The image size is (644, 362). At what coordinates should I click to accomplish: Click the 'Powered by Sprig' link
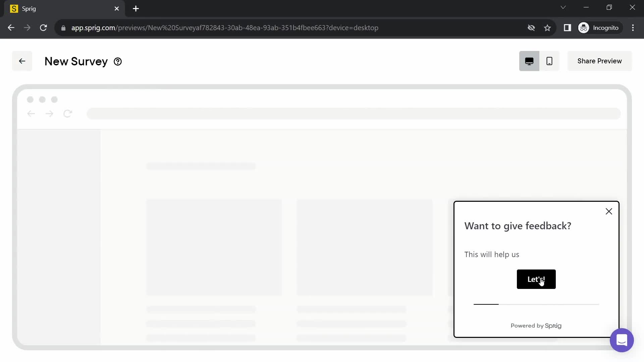click(536, 326)
